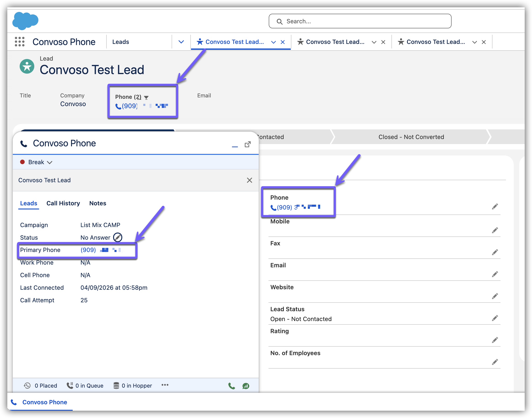Click the Search input field
Viewport: 532px width, 418px height.
click(359, 21)
